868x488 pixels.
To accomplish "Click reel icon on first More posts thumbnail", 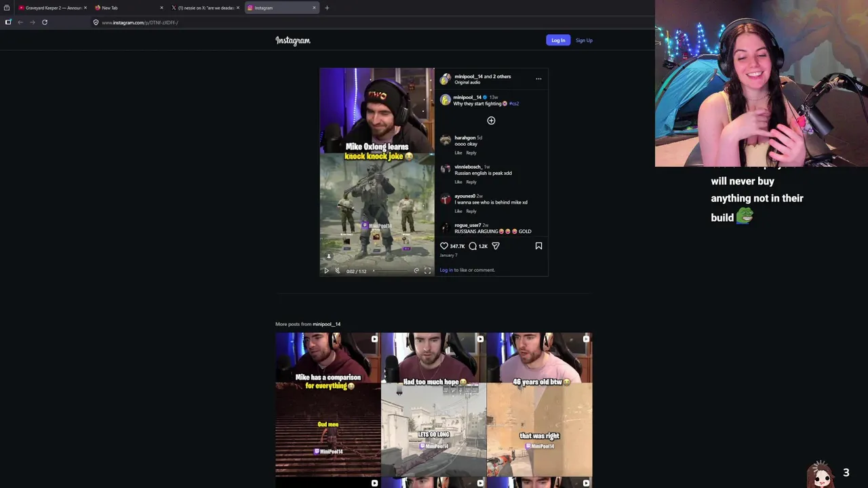I will coord(374,339).
